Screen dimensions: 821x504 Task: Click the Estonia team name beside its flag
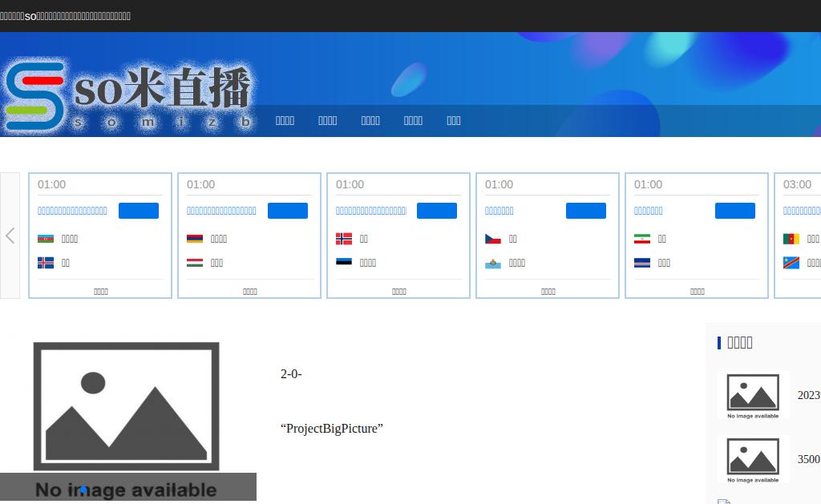(368, 263)
